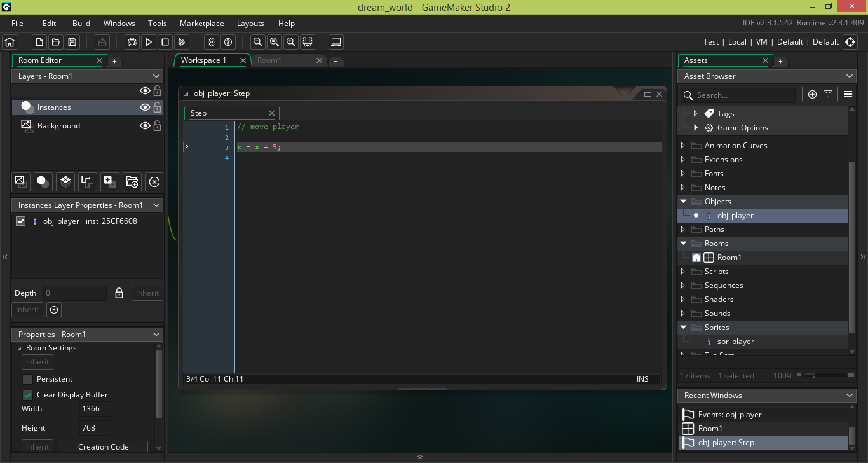Open Game Options gear in toolbar
This screenshot has width=868, height=463.
[212, 42]
